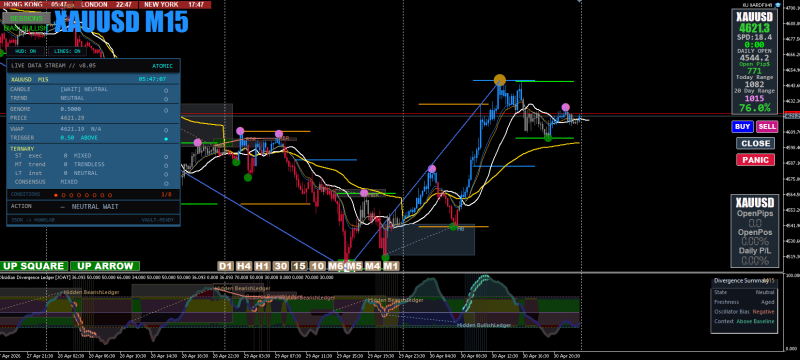
Task: Switch to the M6 timeframe
Action: click(336, 266)
